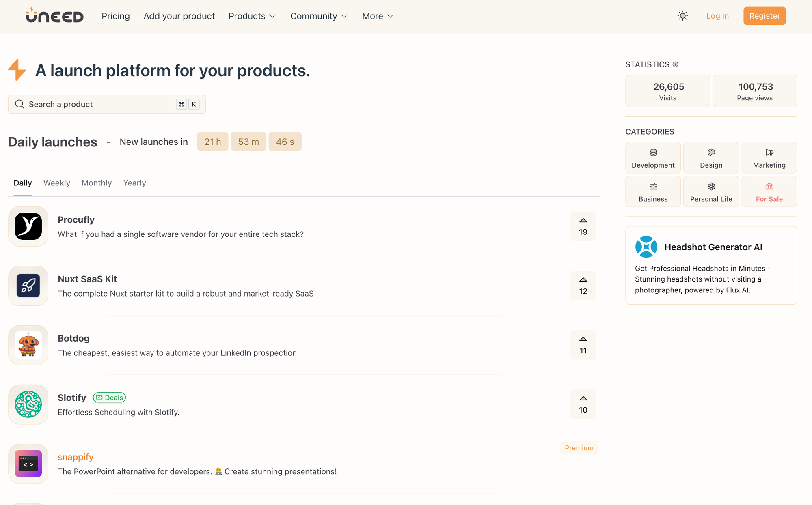Viewport: 812px width, 505px height.
Task: Click Botdog's LinkedIn prospection description
Action: pyautogui.click(x=178, y=353)
